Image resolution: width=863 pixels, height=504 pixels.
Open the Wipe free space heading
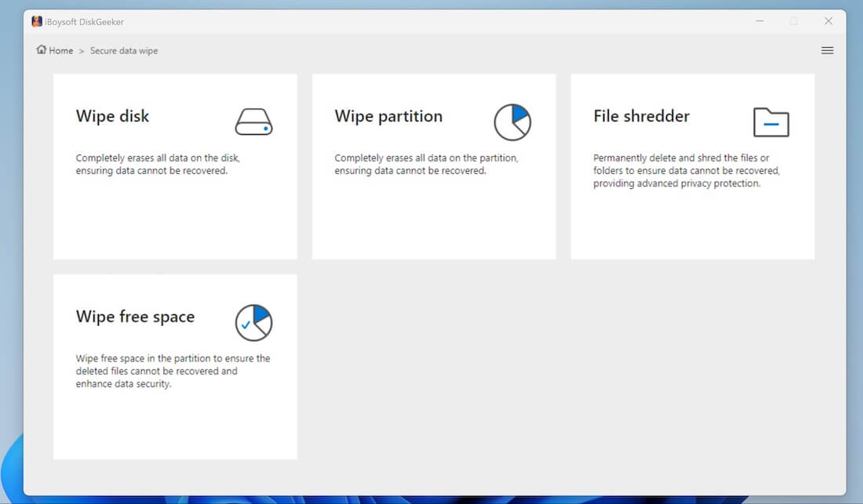coord(136,317)
